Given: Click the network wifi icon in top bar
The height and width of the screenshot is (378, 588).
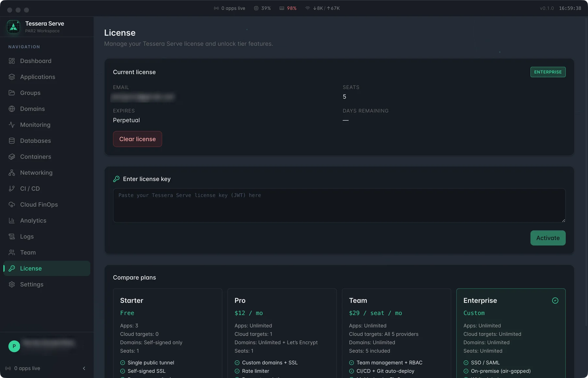Looking at the screenshot, I should (x=307, y=8).
